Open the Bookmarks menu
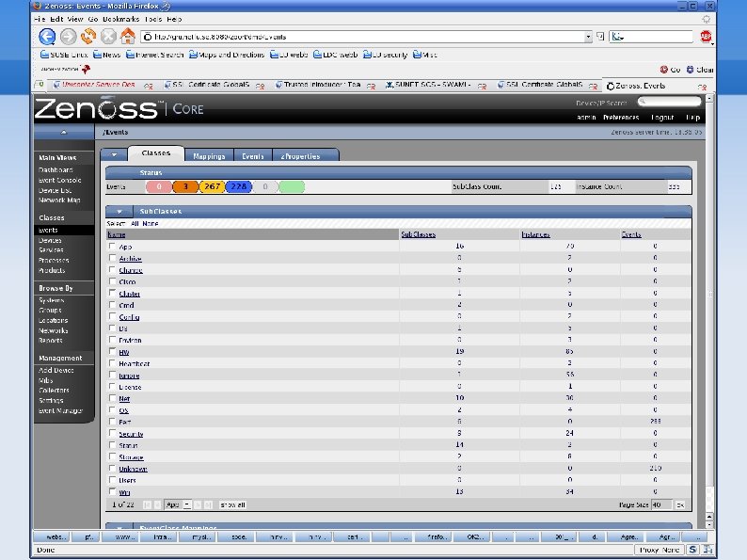 (121, 19)
